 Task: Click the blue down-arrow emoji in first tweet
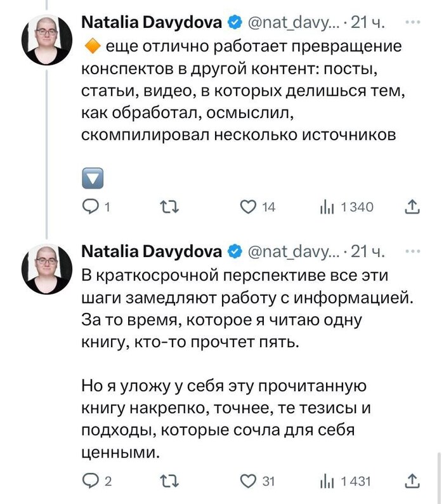93,180
